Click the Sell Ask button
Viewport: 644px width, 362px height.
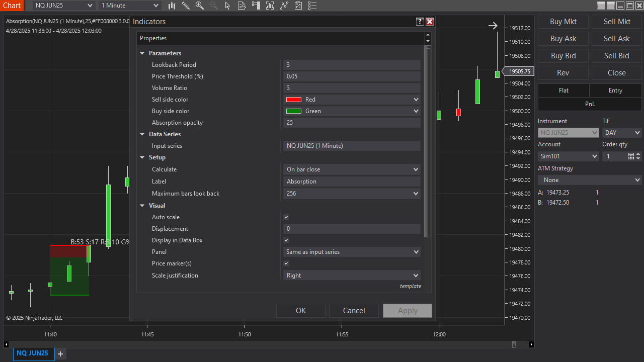[x=617, y=39]
